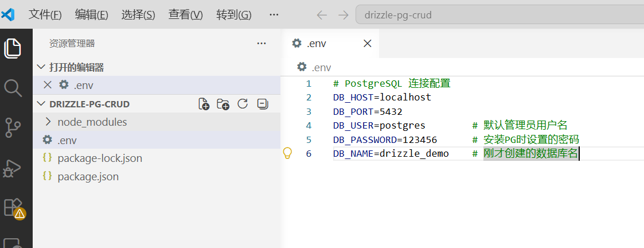Click the 资源管理器 panel title
644x248 pixels.
click(x=72, y=44)
